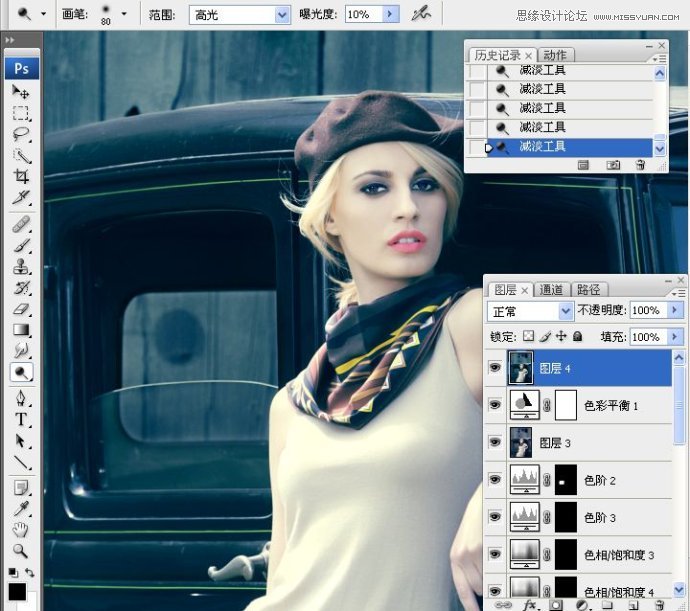Viewport: 690px width, 611px height.
Task: Delete layer using Layers panel trash icon
Action: pos(659,605)
